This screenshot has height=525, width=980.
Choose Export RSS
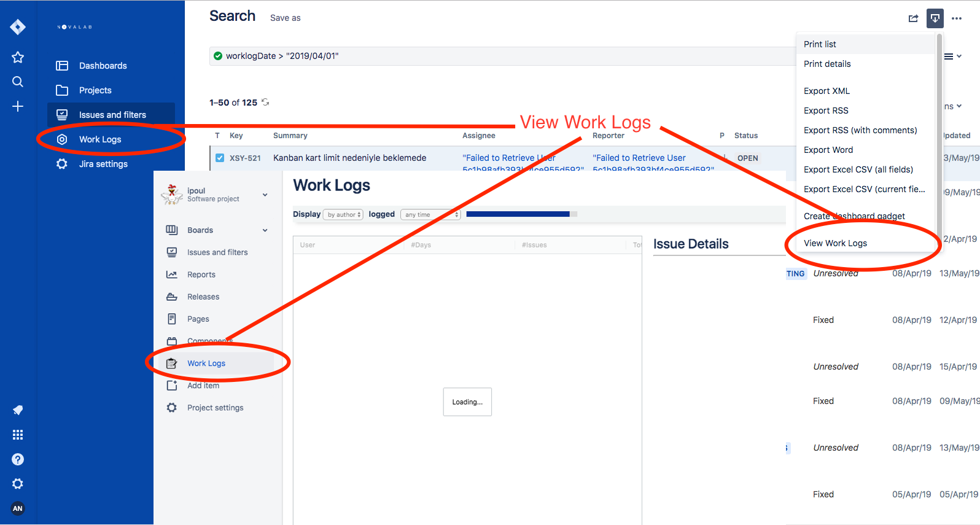click(x=866, y=111)
